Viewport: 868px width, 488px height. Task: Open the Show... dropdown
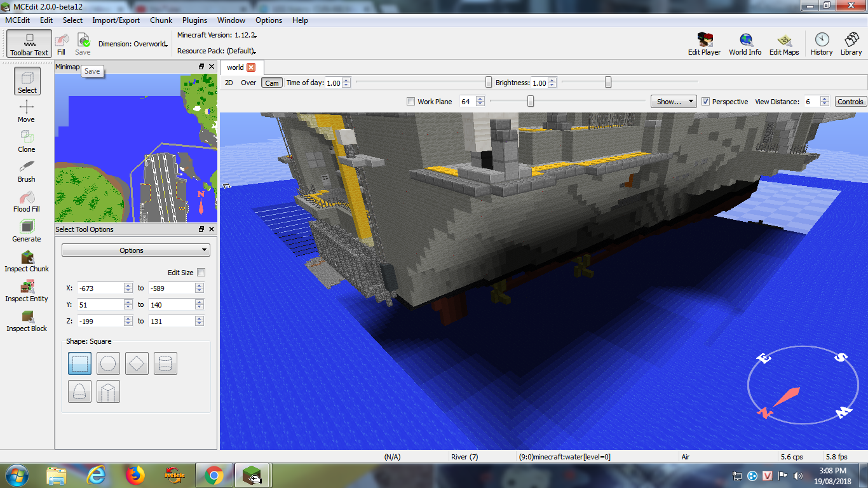(674, 102)
